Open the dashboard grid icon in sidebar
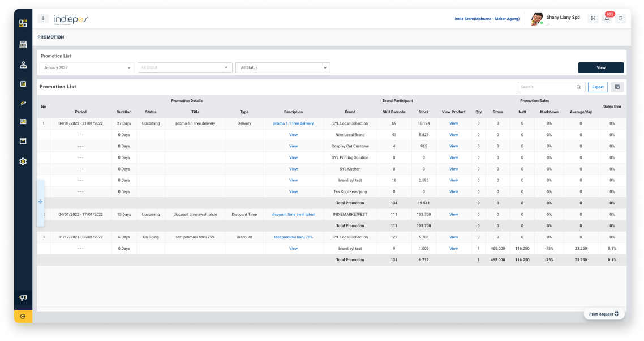The image size is (644, 341). pos(23,23)
